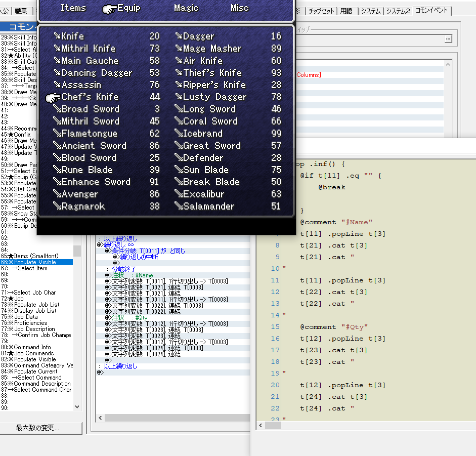Click the sword icon next to Ragnarok
The width and height of the screenshot is (476, 456).
click(x=57, y=206)
